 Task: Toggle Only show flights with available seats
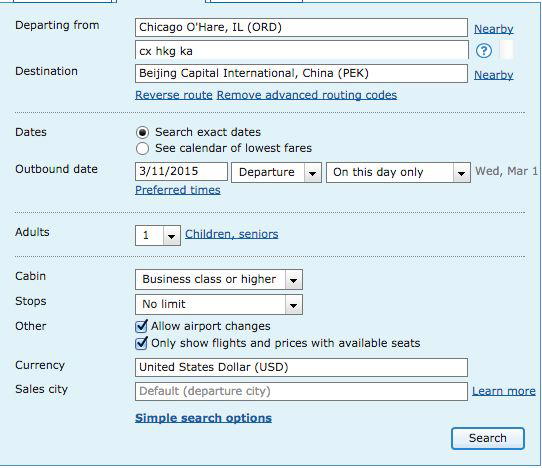141,343
